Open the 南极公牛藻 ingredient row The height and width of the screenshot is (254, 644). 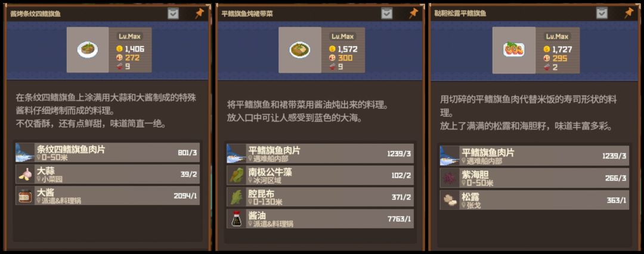click(320, 175)
